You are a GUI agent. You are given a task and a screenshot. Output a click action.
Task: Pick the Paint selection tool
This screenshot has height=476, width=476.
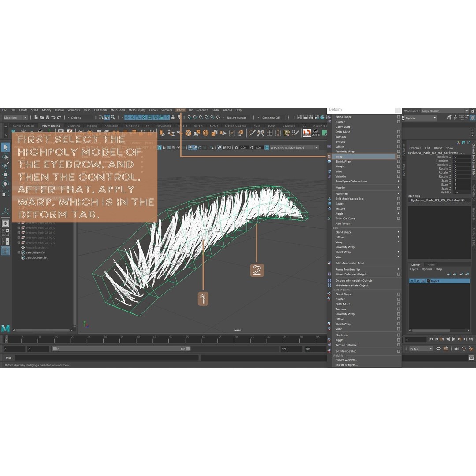point(5,165)
